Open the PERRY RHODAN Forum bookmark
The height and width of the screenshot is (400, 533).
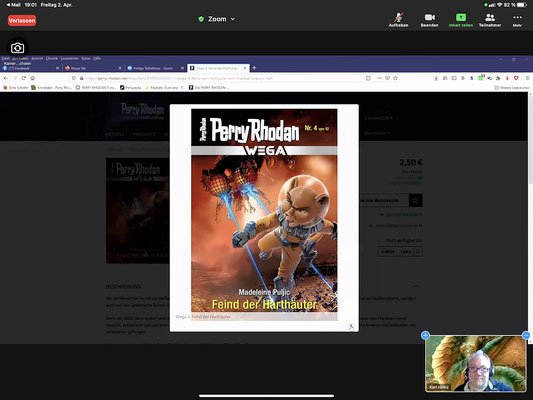click(96, 88)
